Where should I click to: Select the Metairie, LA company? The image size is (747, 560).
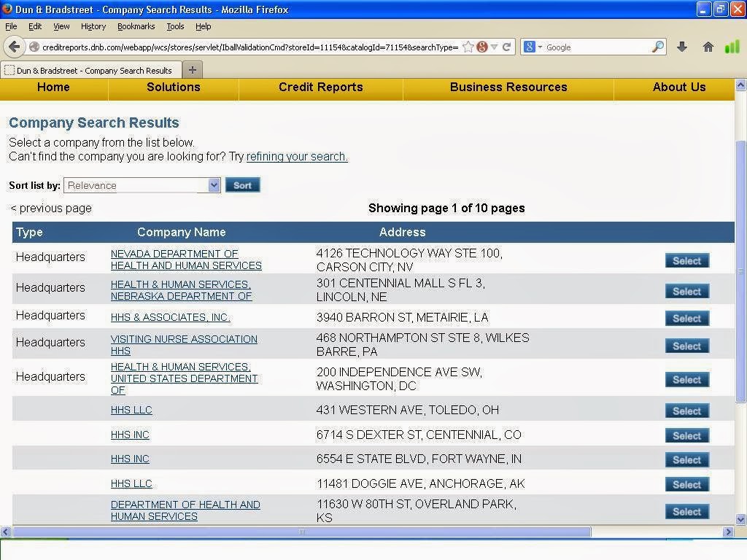pos(687,318)
